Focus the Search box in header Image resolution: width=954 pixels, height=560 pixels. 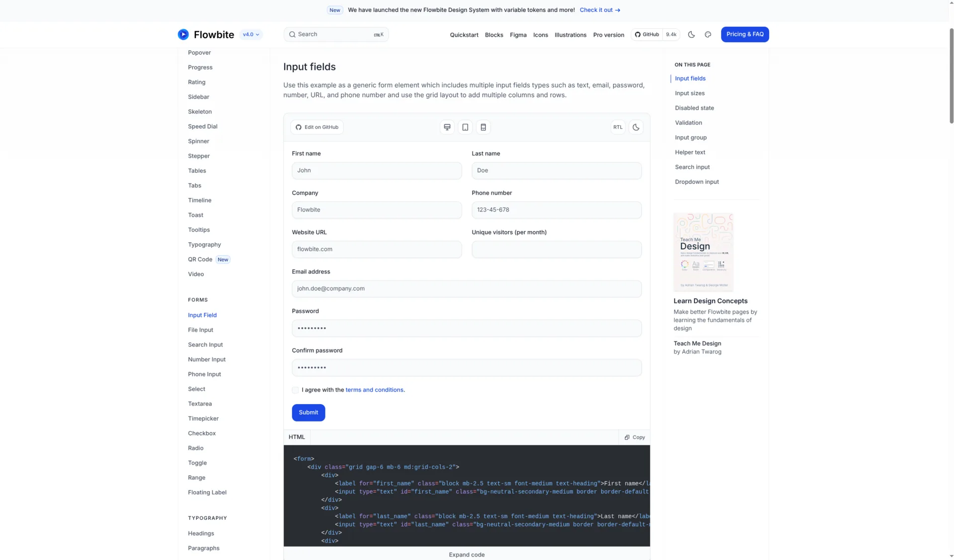point(336,34)
